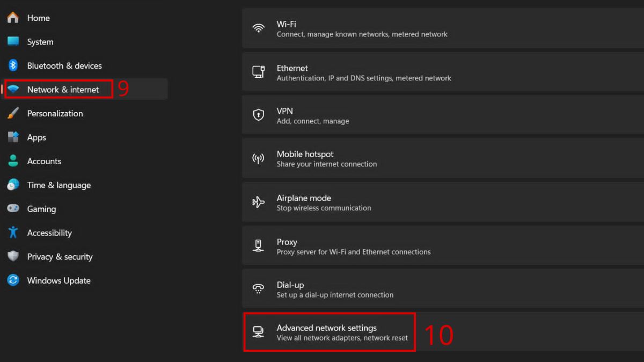Open Personalization settings
The width and height of the screenshot is (644, 362).
[55, 113]
